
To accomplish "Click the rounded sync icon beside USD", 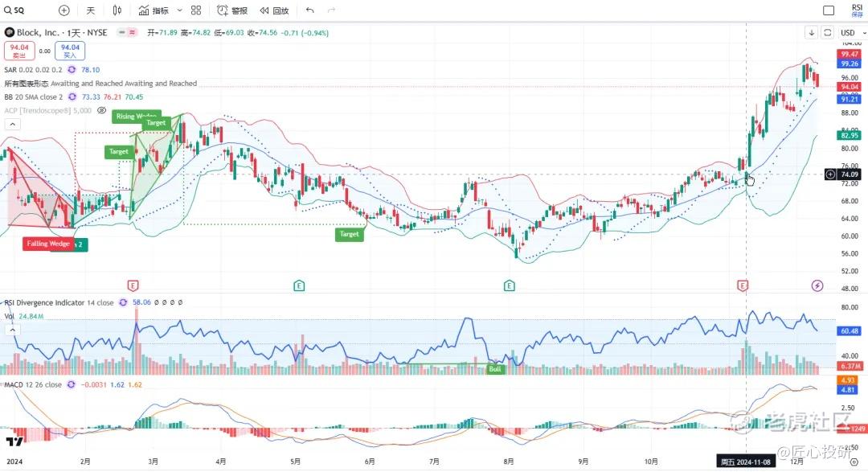I will point(828,33).
